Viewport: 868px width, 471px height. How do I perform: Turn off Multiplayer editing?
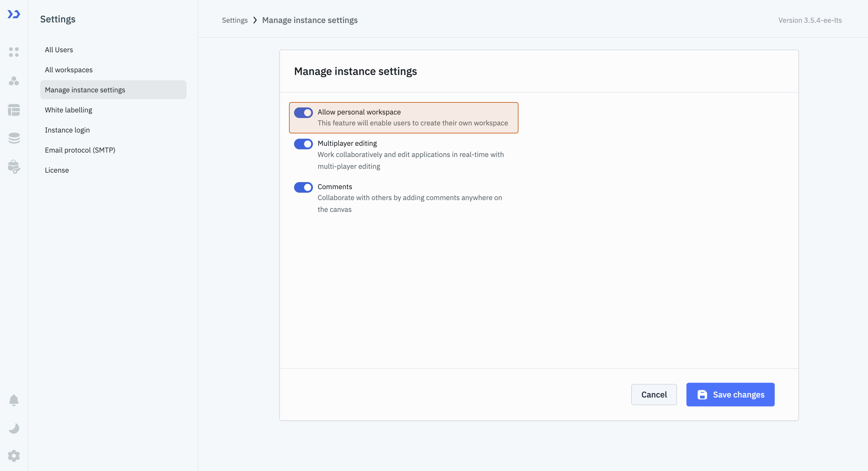tap(303, 144)
